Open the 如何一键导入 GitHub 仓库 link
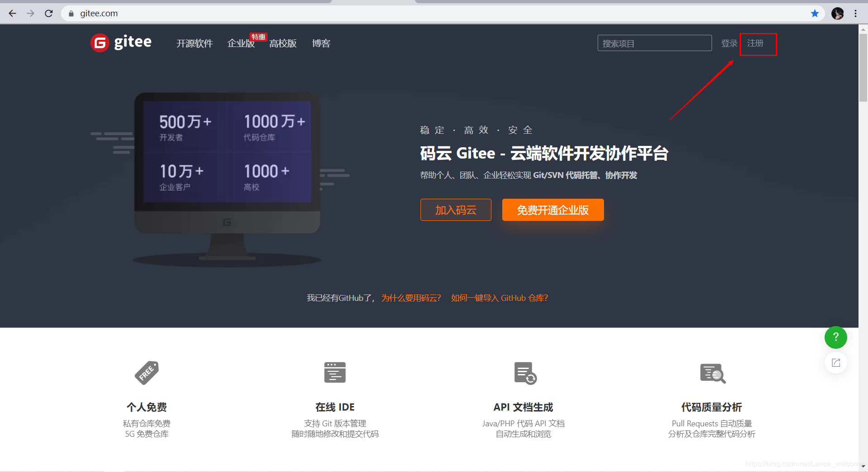868x472 pixels. pos(499,298)
